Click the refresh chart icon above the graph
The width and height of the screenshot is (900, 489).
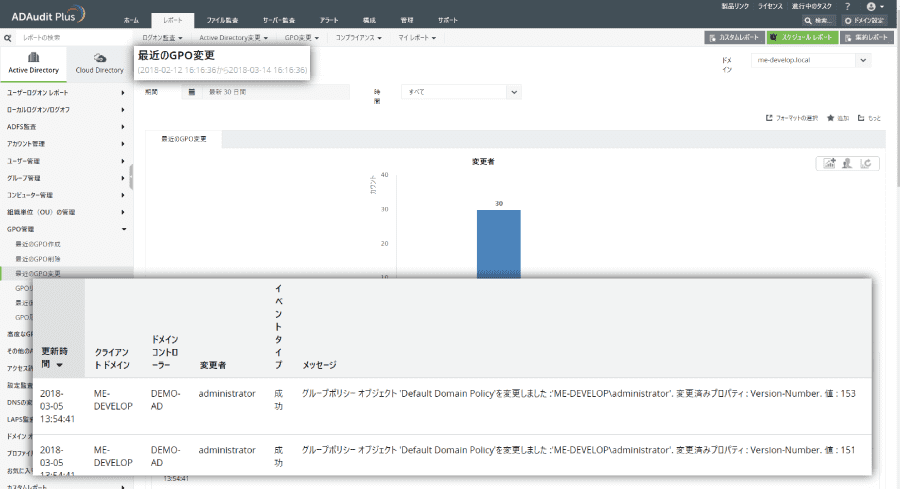[x=867, y=163]
